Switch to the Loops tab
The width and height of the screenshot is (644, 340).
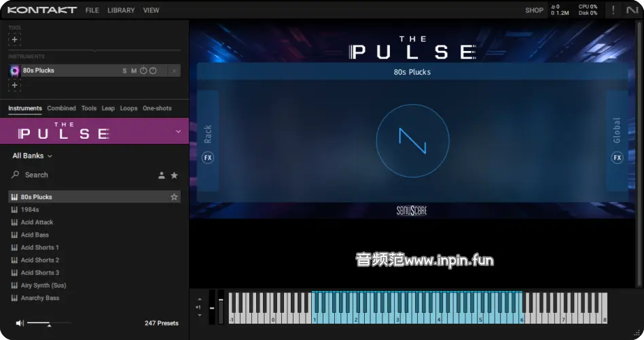(128, 108)
